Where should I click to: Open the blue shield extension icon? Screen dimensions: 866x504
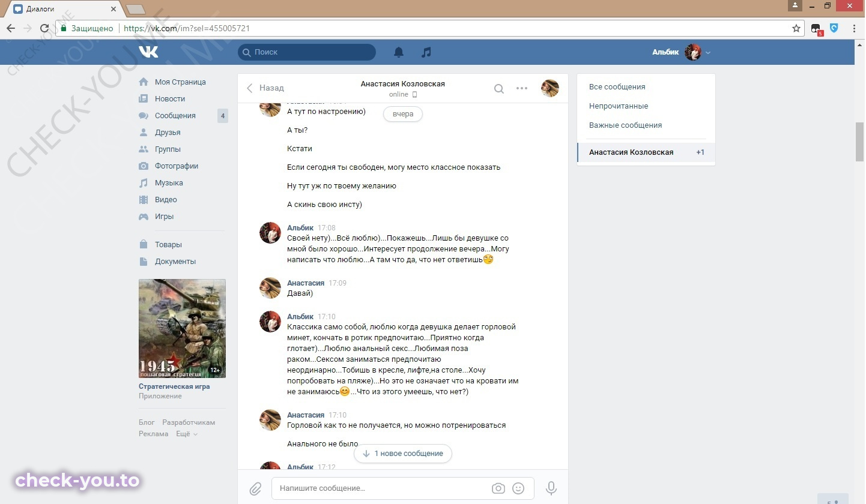(834, 28)
